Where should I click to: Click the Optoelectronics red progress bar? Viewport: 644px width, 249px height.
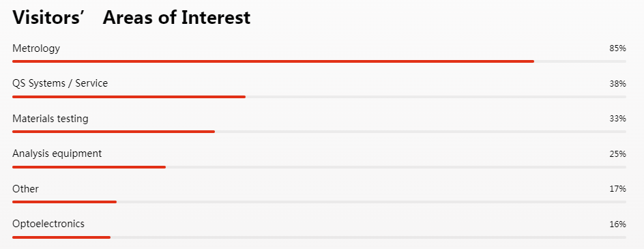pos(61,237)
